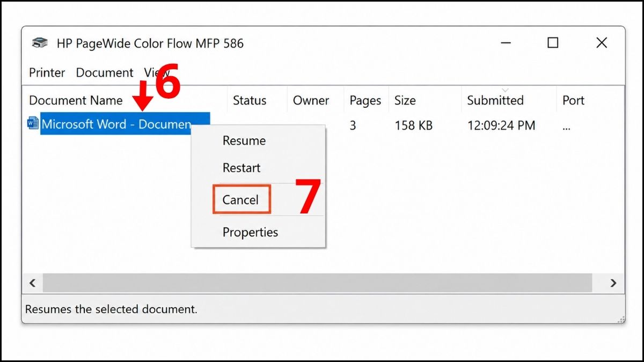The height and width of the screenshot is (362, 644).
Task: Click the 158 KB size value
Action: click(413, 125)
